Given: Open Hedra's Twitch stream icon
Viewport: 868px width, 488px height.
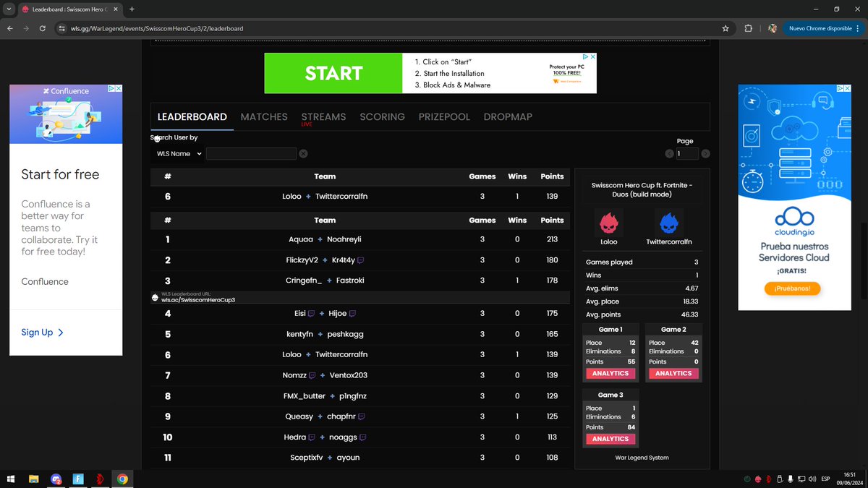Looking at the screenshot, I should [311, 437].
